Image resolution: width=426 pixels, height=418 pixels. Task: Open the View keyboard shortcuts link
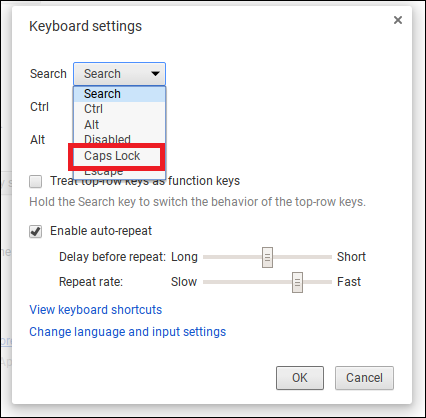(96, 310)
